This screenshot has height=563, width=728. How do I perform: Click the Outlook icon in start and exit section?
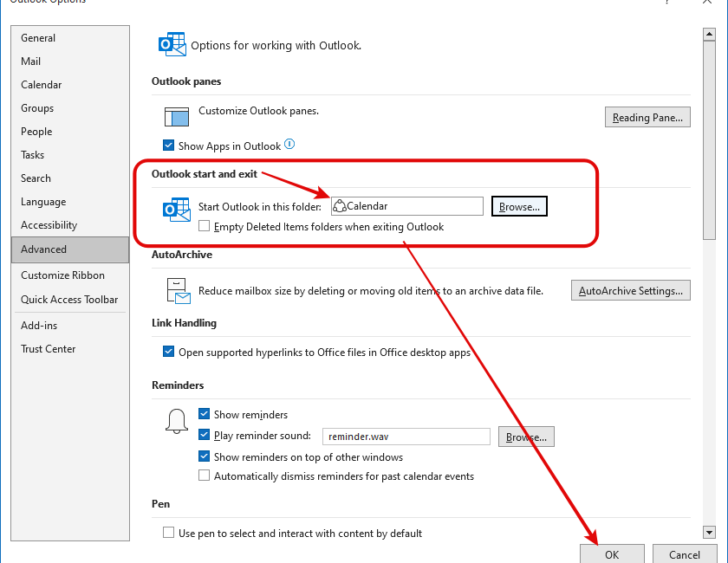tap(177, 210)
